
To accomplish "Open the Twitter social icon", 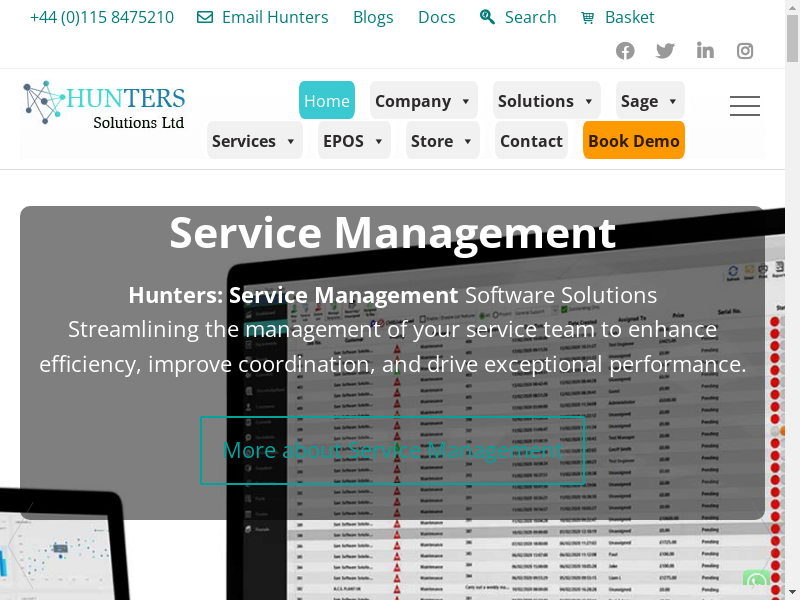I will click(x=665, y=51).
